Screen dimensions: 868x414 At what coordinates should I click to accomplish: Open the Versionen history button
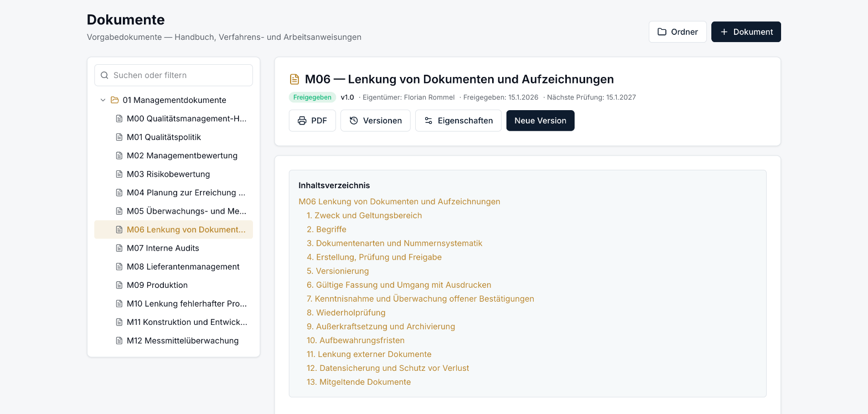[x=375, y=121]
